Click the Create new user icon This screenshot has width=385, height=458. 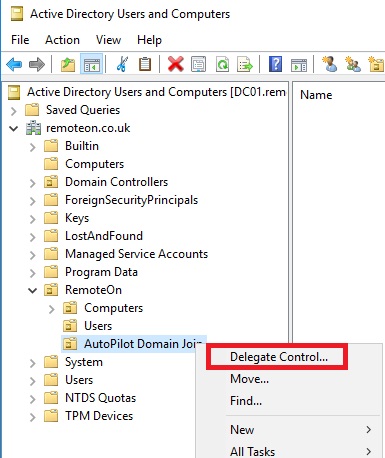(x=329, y=64)
